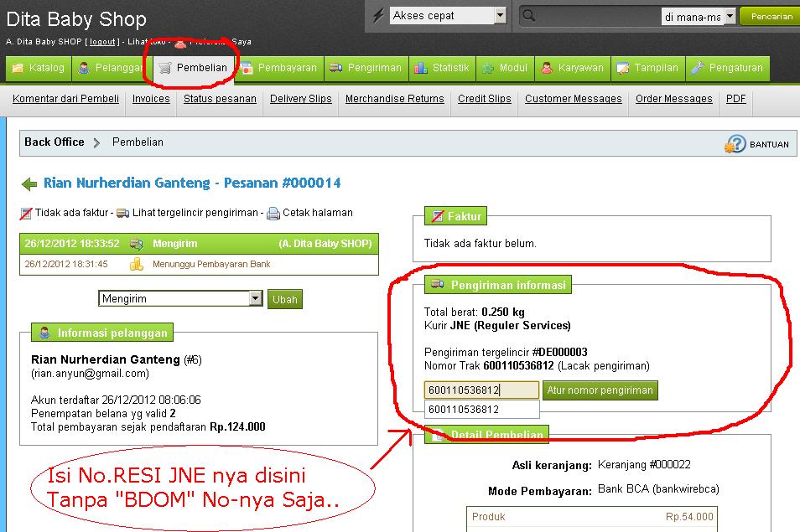The width and height of the screenshot is (800, 532).
Task: Expand the Akses cepat dropdown
Action: click(x=500, y=15)
